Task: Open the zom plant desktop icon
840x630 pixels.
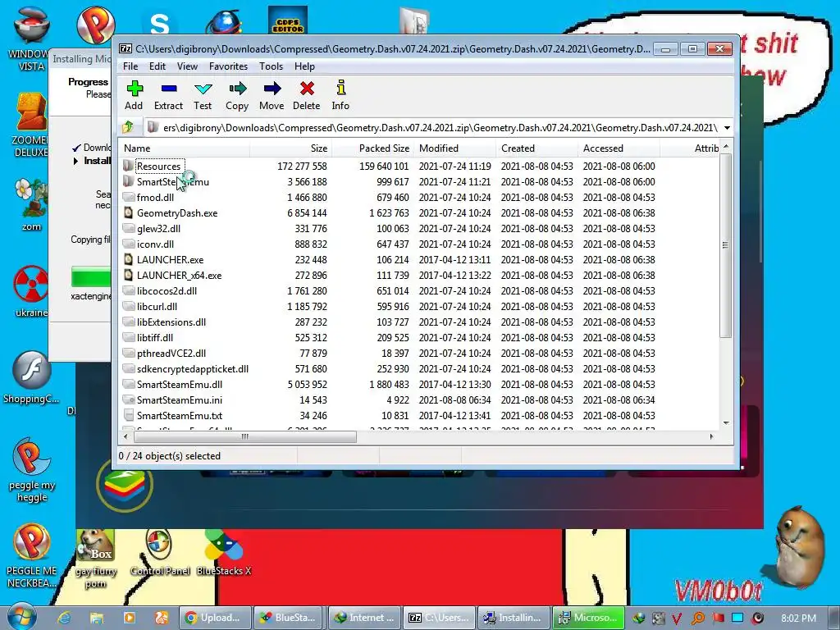Action: pos(31,204)
